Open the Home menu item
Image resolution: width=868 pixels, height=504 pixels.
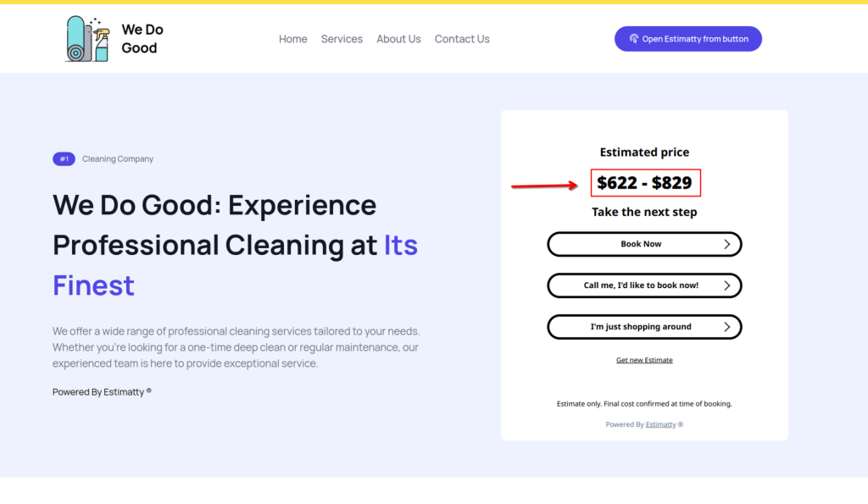(292, 39)
